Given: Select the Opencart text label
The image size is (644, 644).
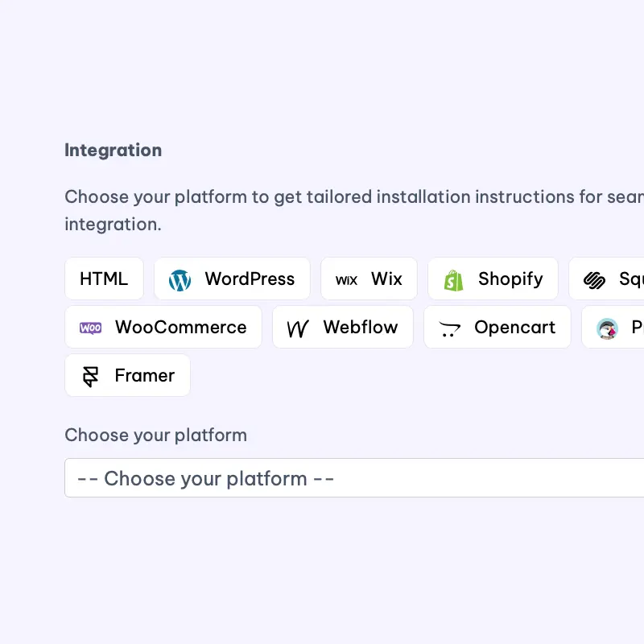Looking at the screenshot, I should [x=514, y=328].
